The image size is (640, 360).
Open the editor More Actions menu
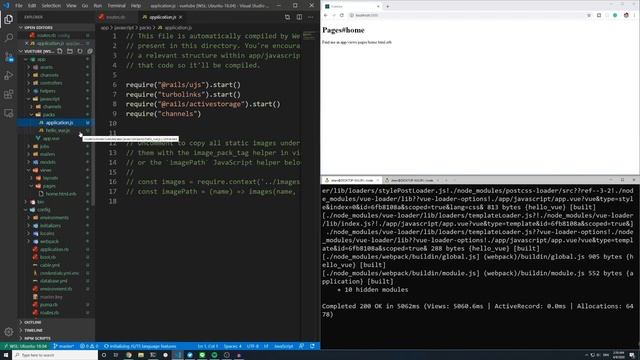tap(311, 17)
